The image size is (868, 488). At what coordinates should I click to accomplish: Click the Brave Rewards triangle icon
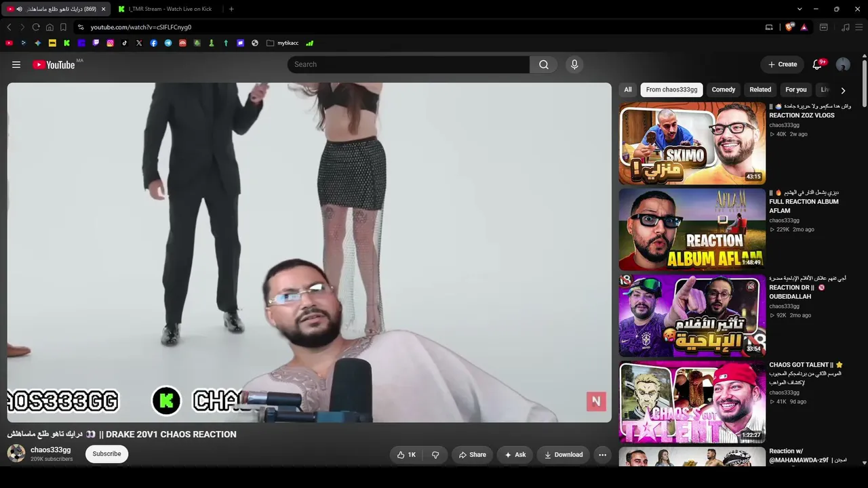coord(804,27)
